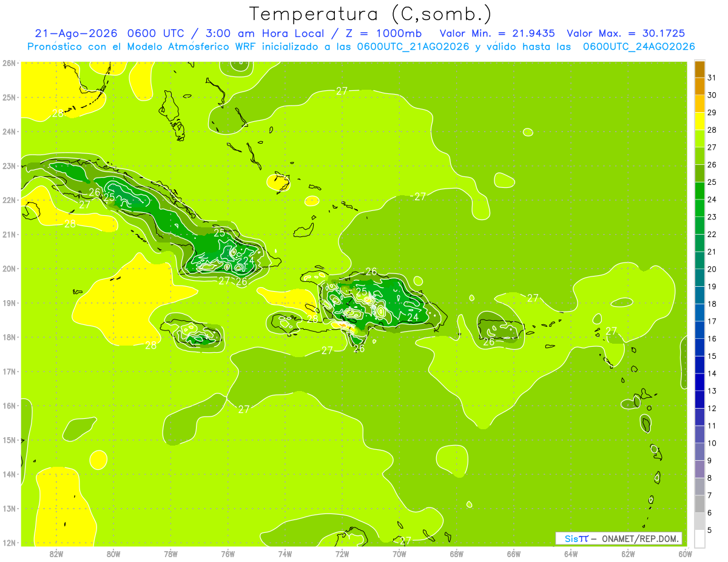This screenshot has height=562, width=728.
Task: Click the 16N latitude axis label
Action: (x=8, y=406)
